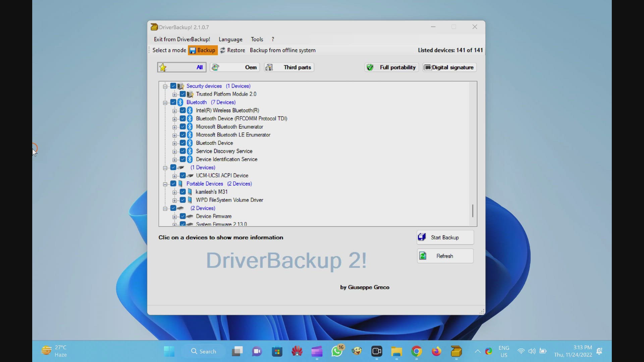Click Bluetooth icon beside Intel(R) Wireless Bluetooth(R)

190,110
